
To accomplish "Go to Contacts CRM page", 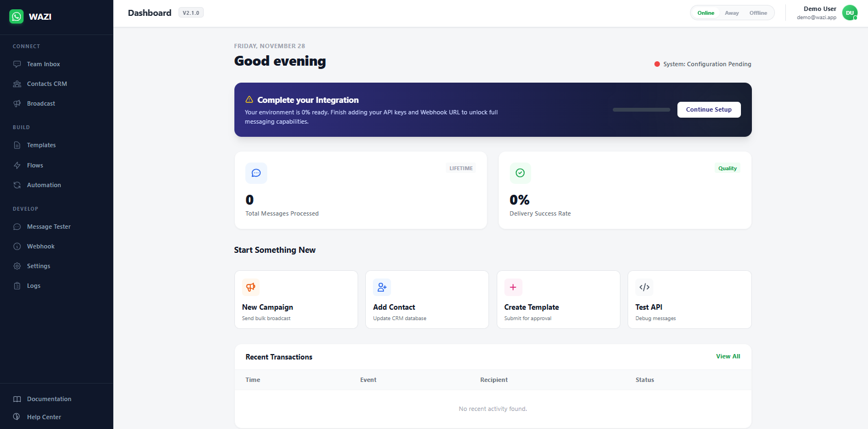I will [56, 84].
